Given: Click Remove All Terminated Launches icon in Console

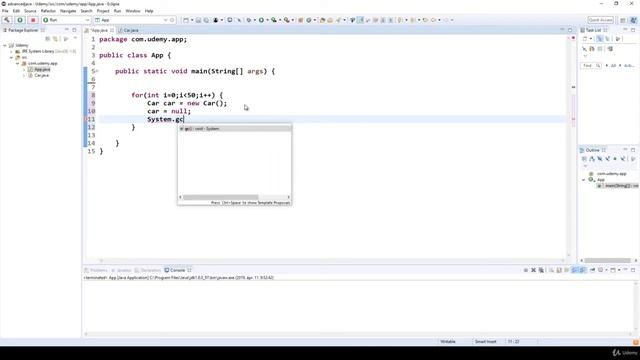Looking at the screenshot, I should click(x=541, y=270).
